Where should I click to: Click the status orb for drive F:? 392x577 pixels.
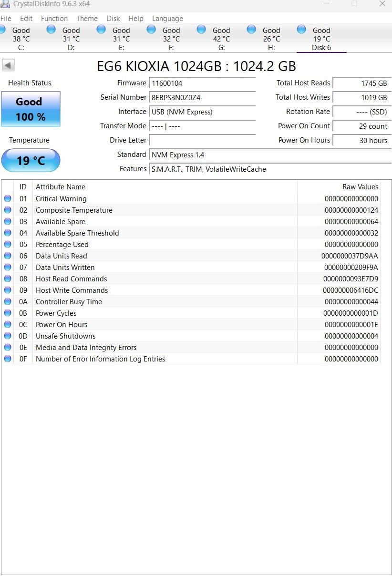pos(151,30)
